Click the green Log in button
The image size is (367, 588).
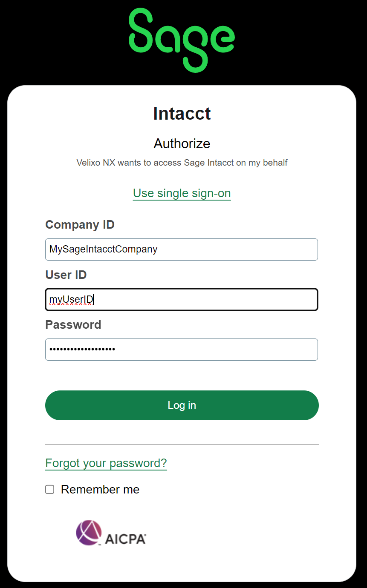182,405
